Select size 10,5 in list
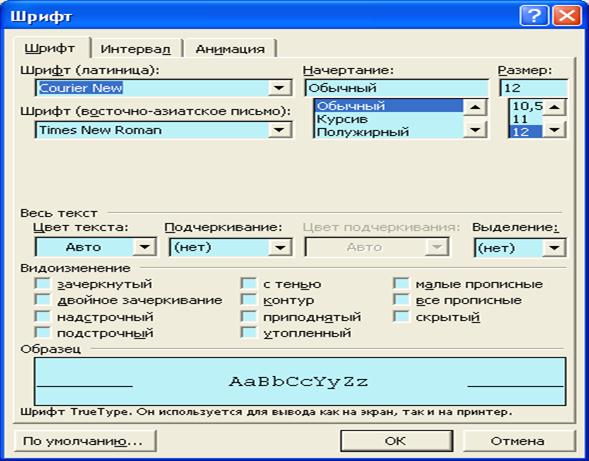 click(527, 106)
